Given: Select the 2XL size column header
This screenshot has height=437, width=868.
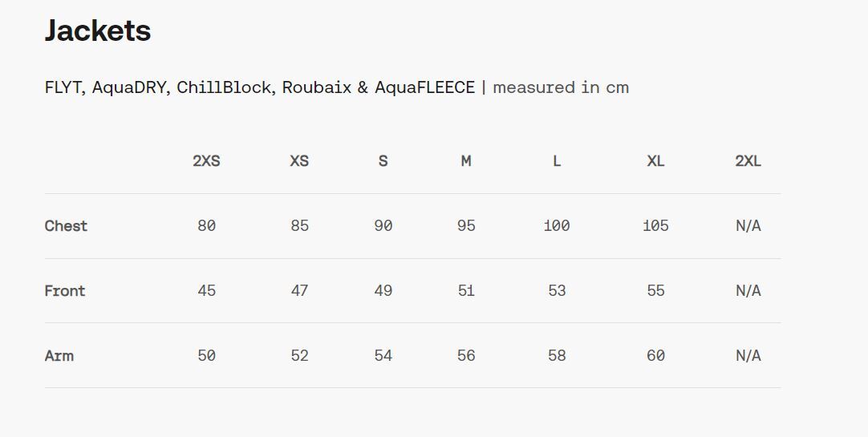Looking at the screenshot, I should coord(748,161).
